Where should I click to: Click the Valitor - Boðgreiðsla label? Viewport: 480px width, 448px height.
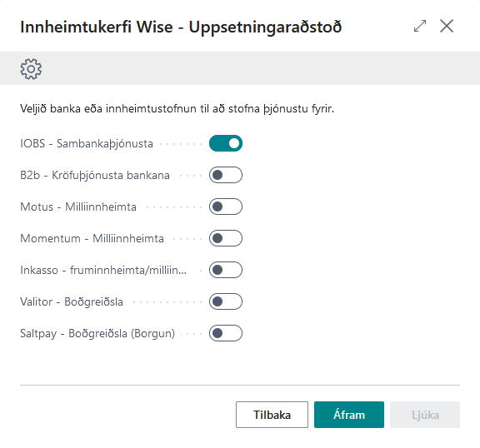tap(72, 301)
